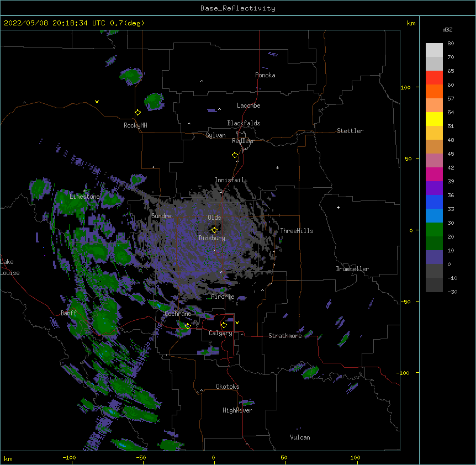
Task: Select the orange 60 dBZ legend color
Action: tap(434, 91)
